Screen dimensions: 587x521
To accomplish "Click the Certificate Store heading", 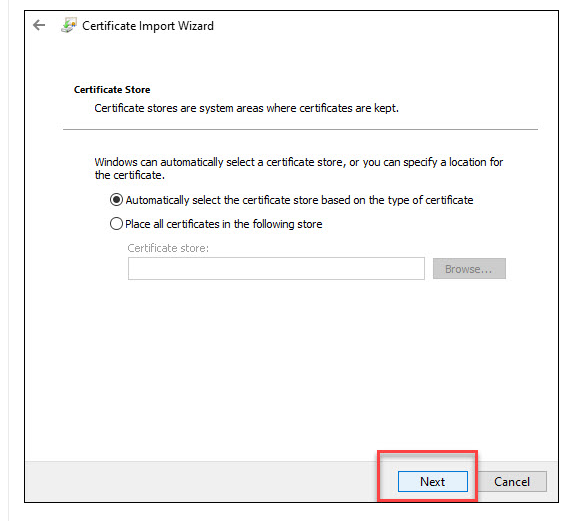I will tap(112, 89).
